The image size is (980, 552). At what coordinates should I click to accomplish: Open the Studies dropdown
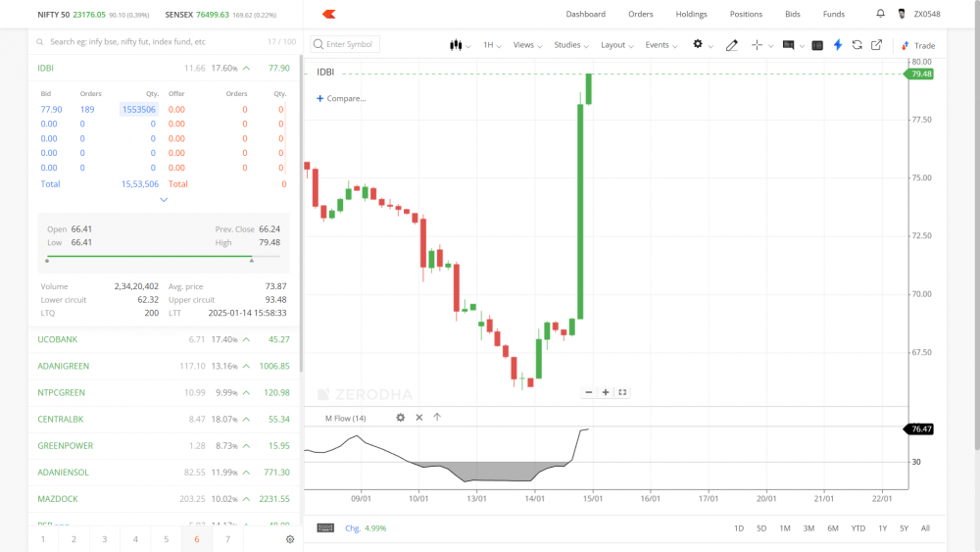[x=571, y=45]
